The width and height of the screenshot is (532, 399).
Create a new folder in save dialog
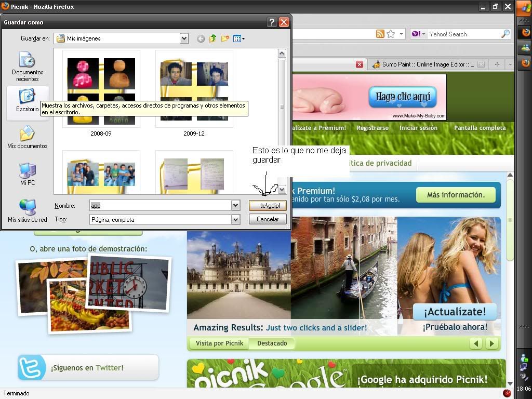coord(225,38)
